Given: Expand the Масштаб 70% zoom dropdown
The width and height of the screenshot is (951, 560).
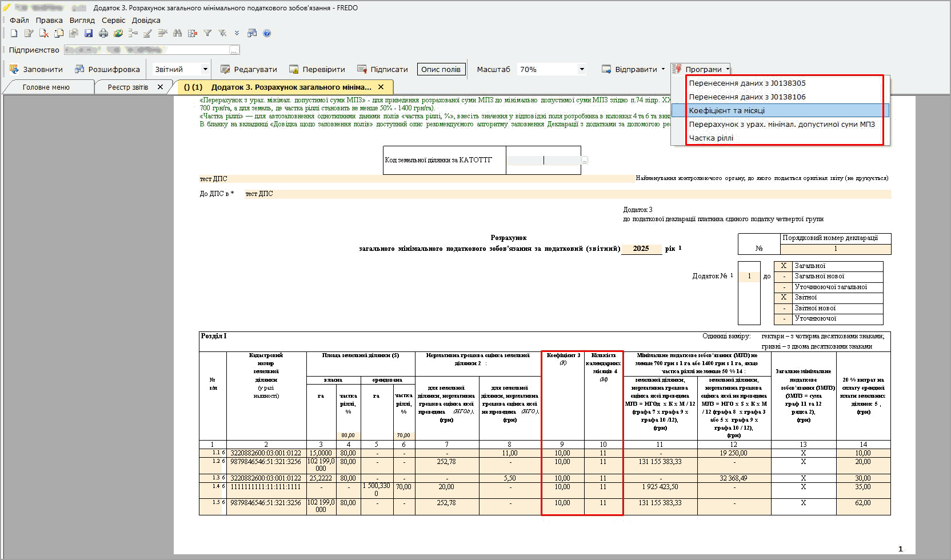Looking at the screenshot, I should click(x=582, y=69).
